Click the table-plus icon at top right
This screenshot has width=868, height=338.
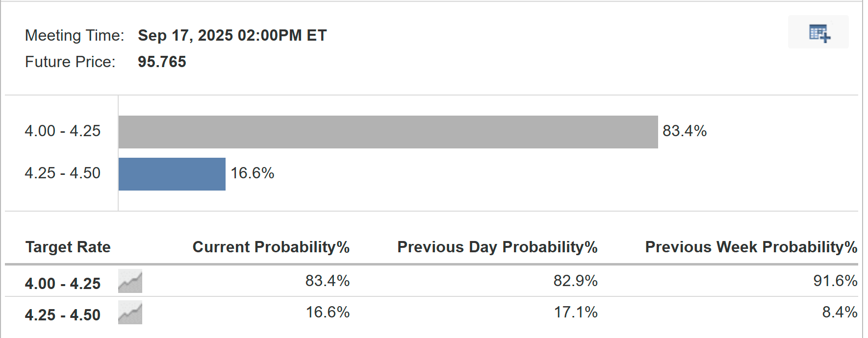click(819, 33)
